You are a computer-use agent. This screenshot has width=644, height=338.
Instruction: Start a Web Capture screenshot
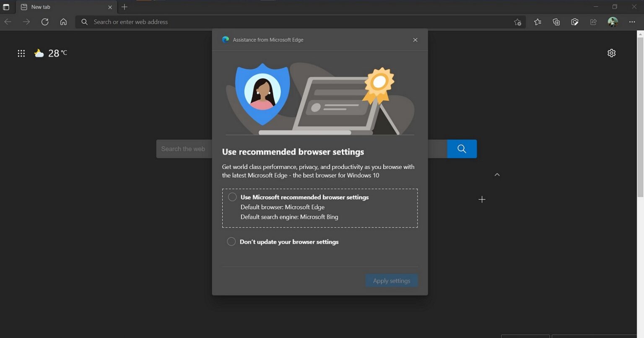click(x=574, y=22)
